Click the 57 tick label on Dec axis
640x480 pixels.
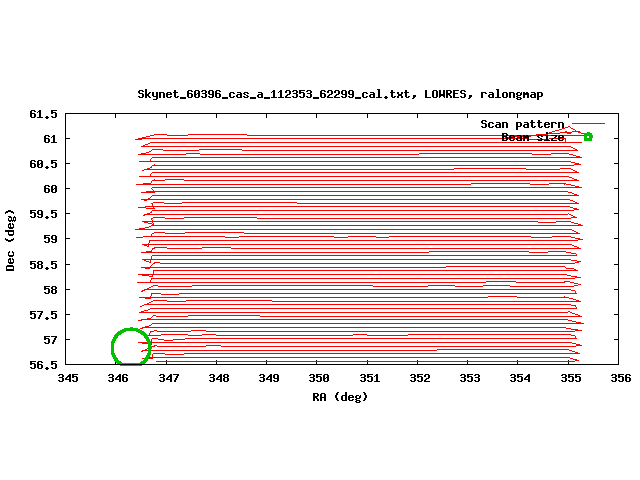[50, 340]
